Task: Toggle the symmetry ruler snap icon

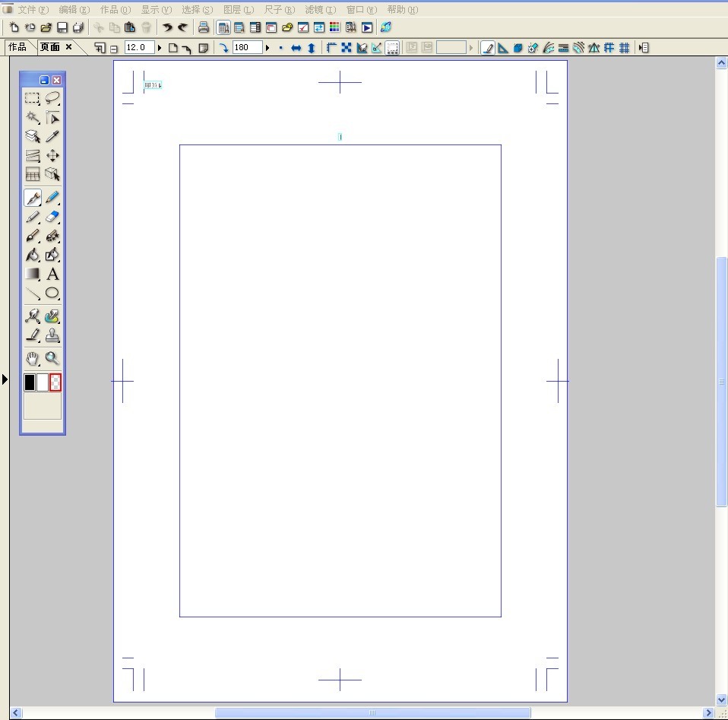Action: (x=593, y=48)
